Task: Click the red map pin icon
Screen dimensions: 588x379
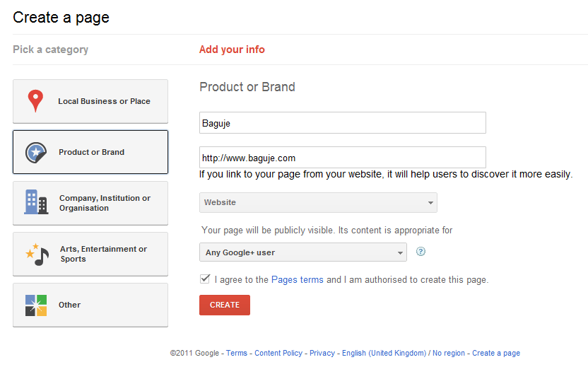Action: pos(35,101)
